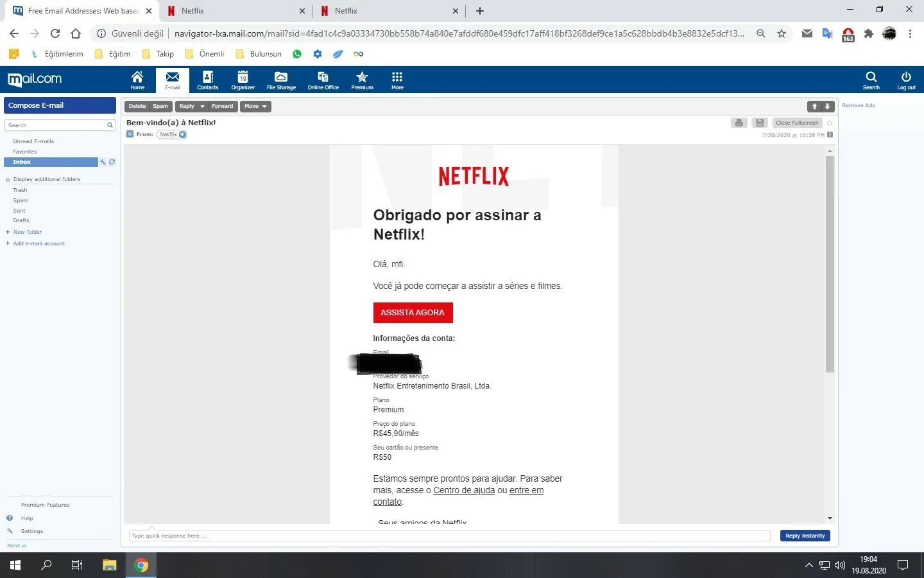Click Close Fullscreen

797,123
